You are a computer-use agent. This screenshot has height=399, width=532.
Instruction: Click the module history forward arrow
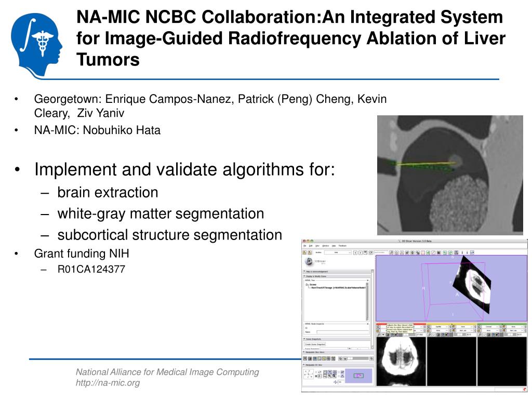(361, 253)
